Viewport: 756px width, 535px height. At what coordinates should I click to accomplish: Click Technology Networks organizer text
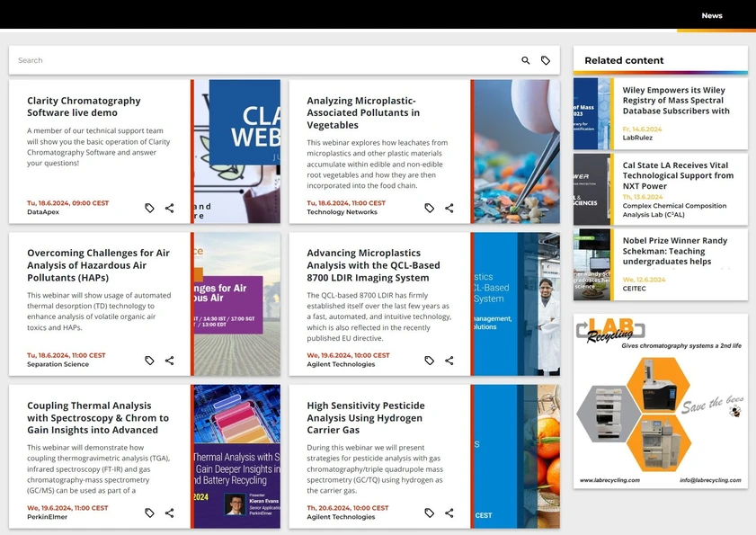[x=342, y=212]
